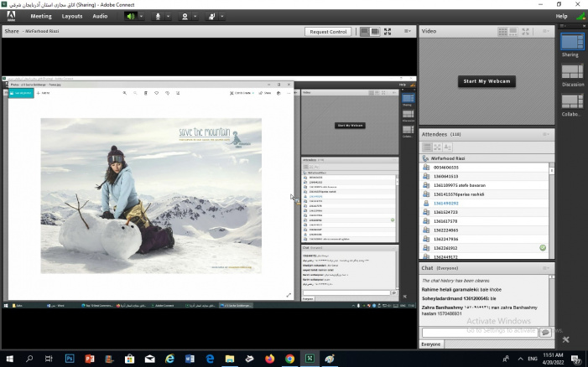This screenshot has width=588, height=367.
Task: Open the Layouts menu
Action: (x=72, y=16)
